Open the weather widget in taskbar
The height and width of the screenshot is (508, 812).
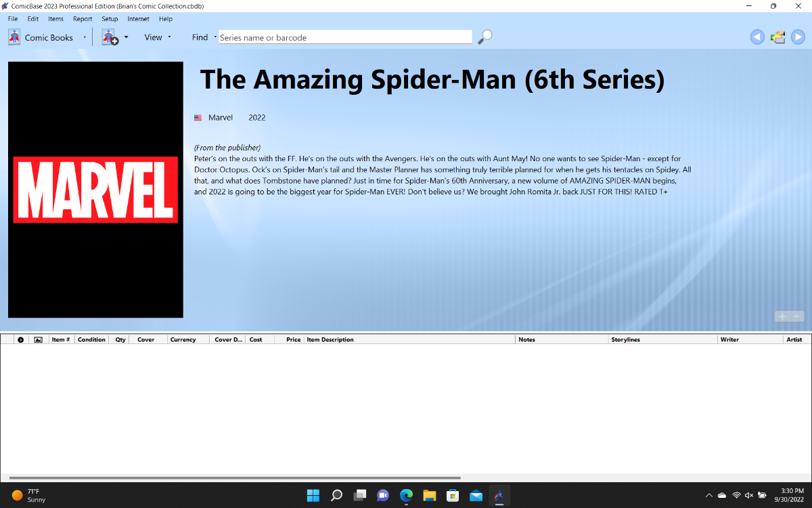29,495
